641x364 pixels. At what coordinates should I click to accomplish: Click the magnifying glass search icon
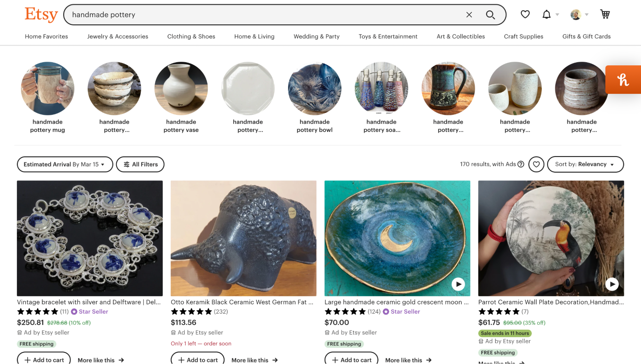point(490,15)
